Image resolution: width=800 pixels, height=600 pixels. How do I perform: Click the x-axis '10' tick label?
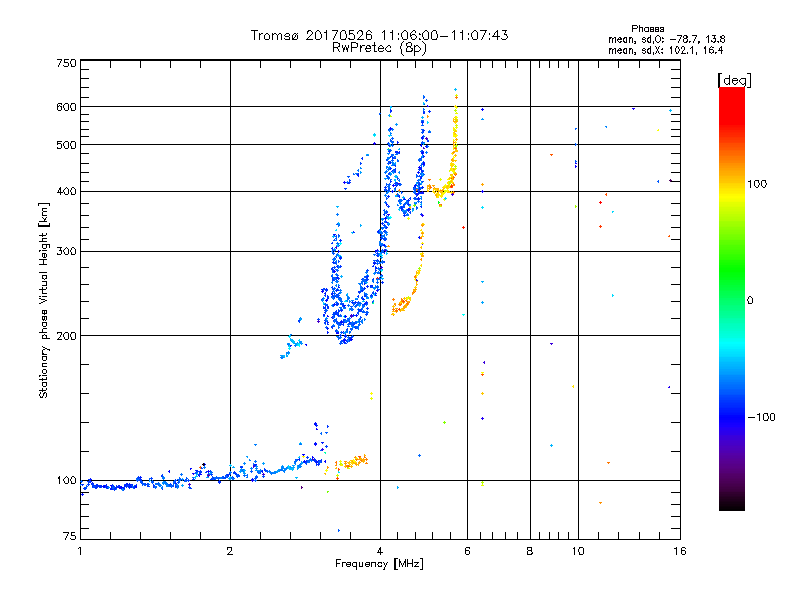(x=578, y=551)
